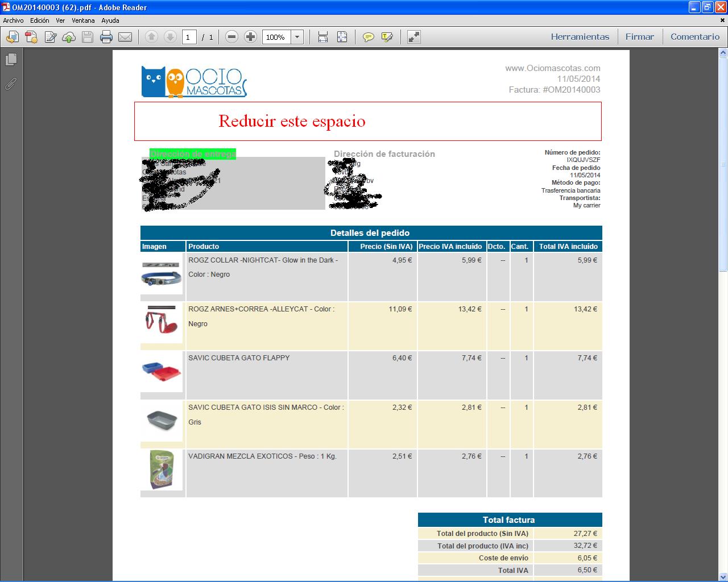Image resolution: width=728 pixels, height=582 pixels.
Task: Click the 'Dirección de facturación' heading
Action: 384,154
